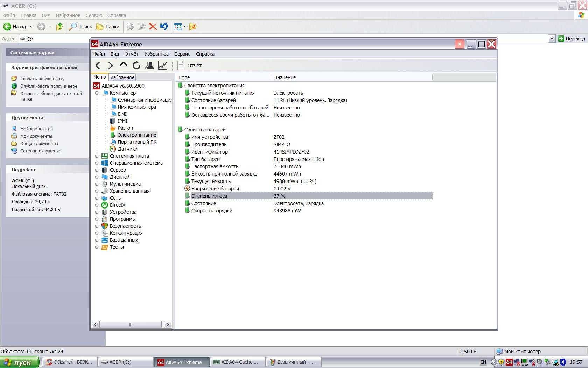Open AIDA64 Отчёт menu

(132, 54)
